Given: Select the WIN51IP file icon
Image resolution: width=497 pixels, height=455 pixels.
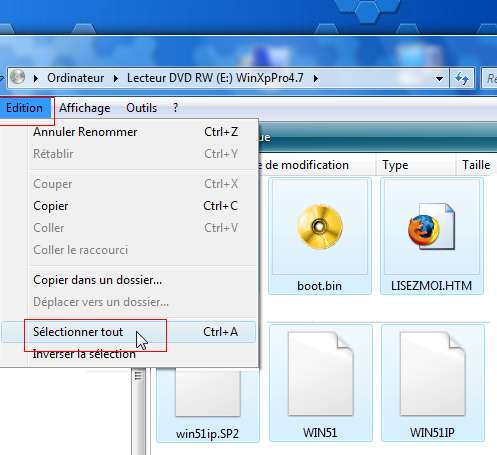Looking at the screenshot, I should coord(432,383).
